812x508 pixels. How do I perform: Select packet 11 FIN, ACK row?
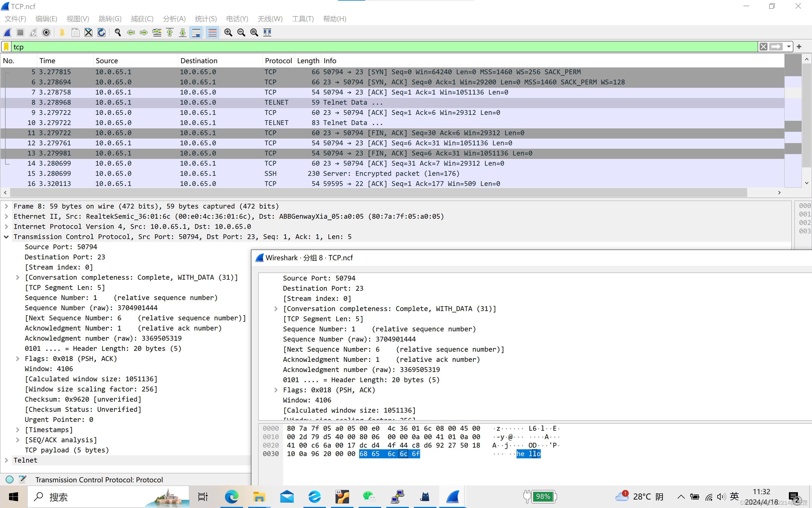(x=392, y=133)
